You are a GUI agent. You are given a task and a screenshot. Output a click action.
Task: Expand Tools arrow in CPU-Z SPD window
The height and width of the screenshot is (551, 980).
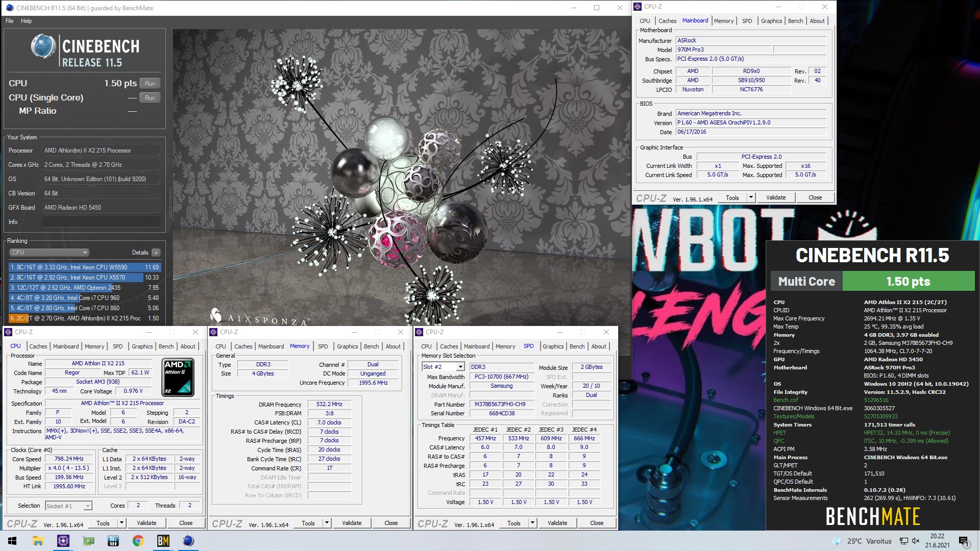click(532, 523)
